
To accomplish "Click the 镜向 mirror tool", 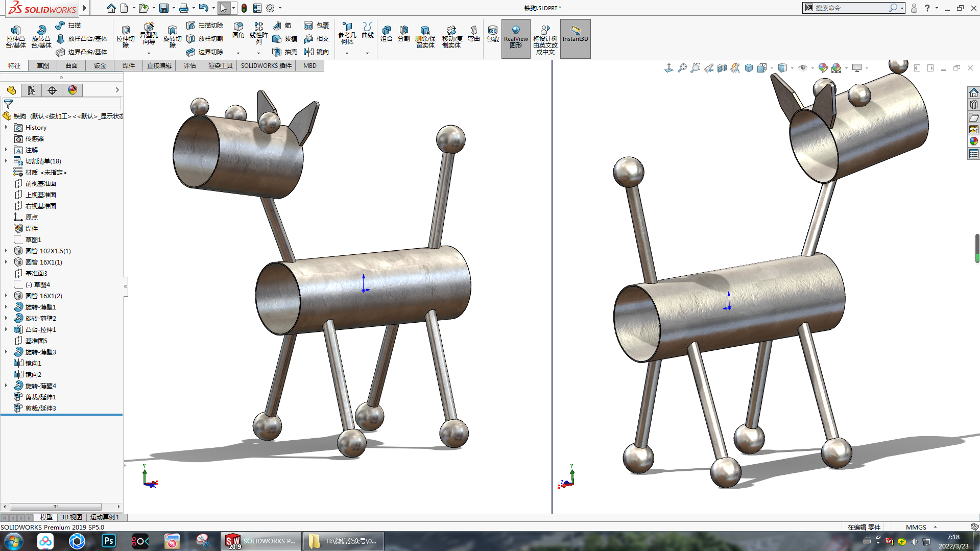I will (x=316, y=52).
